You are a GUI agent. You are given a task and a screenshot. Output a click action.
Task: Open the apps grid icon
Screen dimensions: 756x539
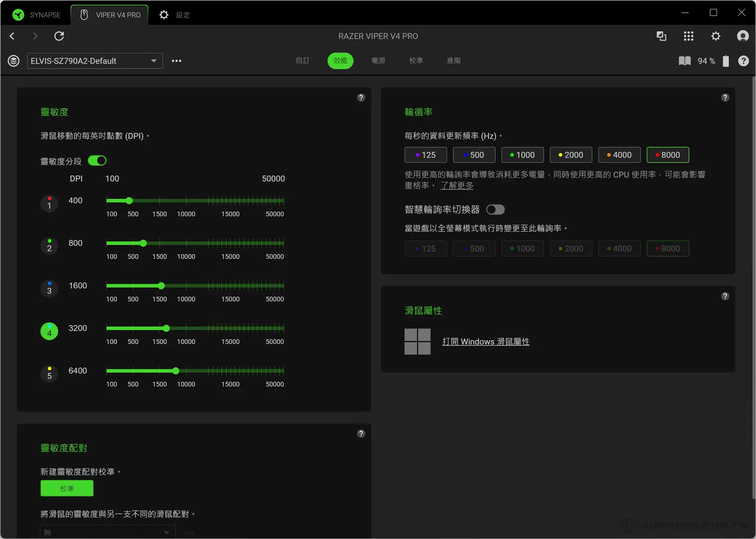tap(688, 36)
